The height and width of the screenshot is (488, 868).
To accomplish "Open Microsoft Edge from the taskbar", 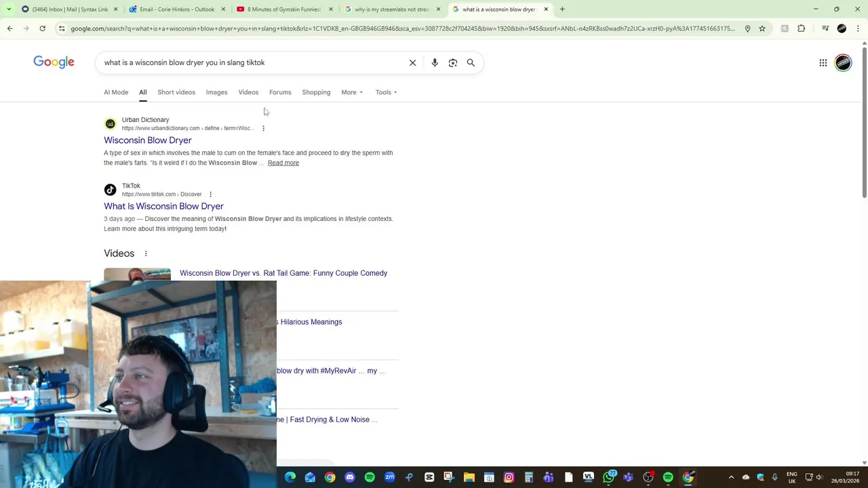I will pyautogui.click(x=290, y=478).
